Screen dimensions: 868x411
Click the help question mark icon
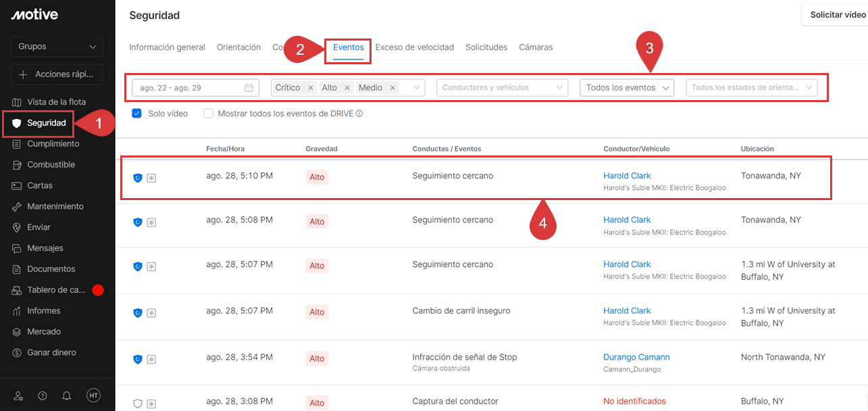click(43, 395)
